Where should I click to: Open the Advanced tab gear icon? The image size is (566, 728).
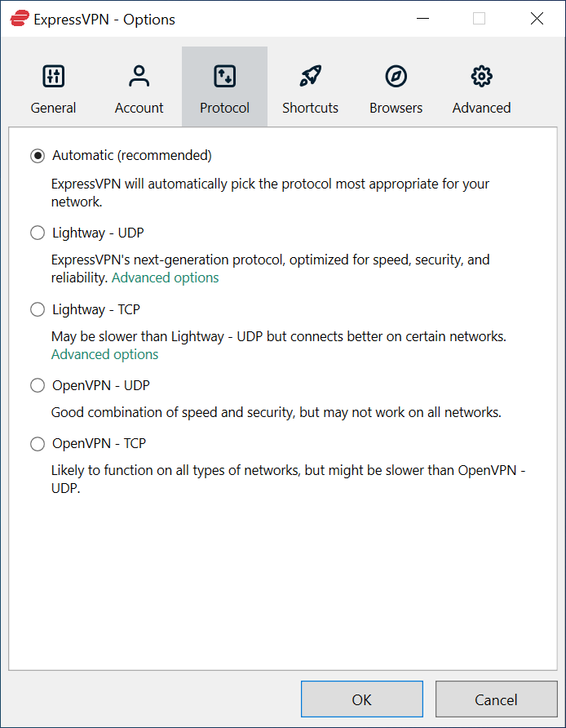point(481,76)
